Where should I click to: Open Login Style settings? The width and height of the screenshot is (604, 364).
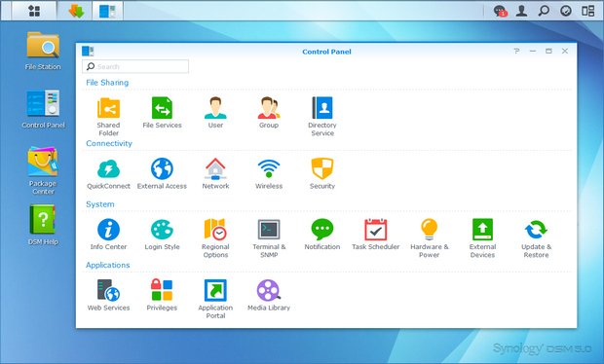[162, 234]
